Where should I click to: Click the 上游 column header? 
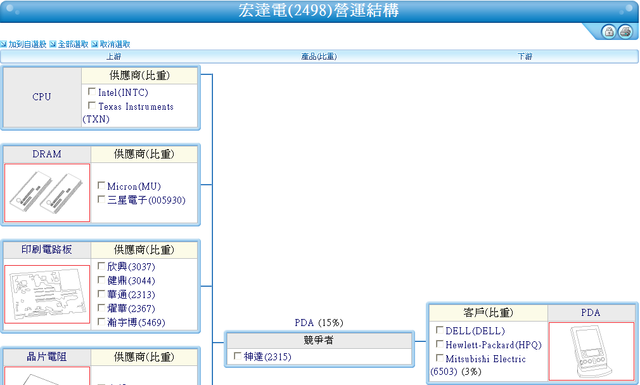point(113,56)
